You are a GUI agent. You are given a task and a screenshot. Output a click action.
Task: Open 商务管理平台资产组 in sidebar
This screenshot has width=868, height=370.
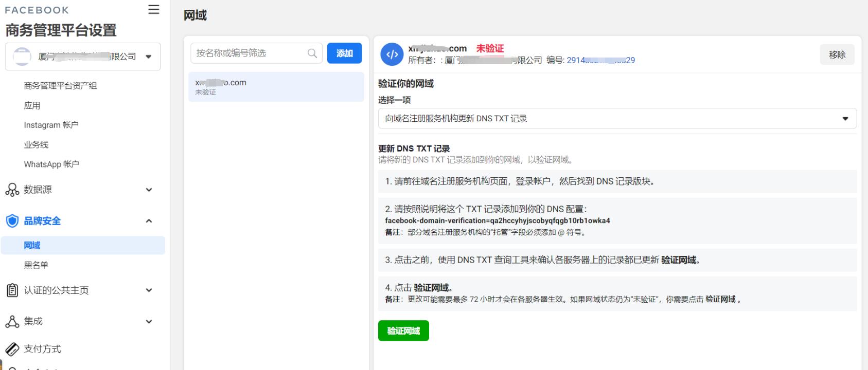point(60,86)
